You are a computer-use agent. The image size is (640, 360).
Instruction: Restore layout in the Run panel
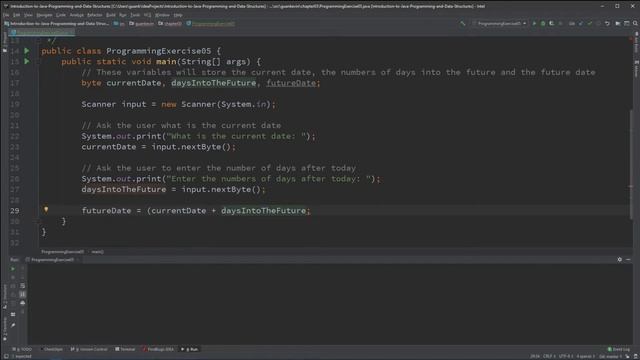(x=13, y=314)
